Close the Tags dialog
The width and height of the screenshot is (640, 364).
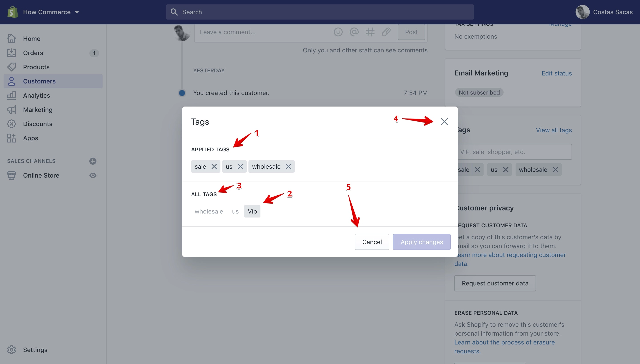pyautogui.click(x=444, y=122)
